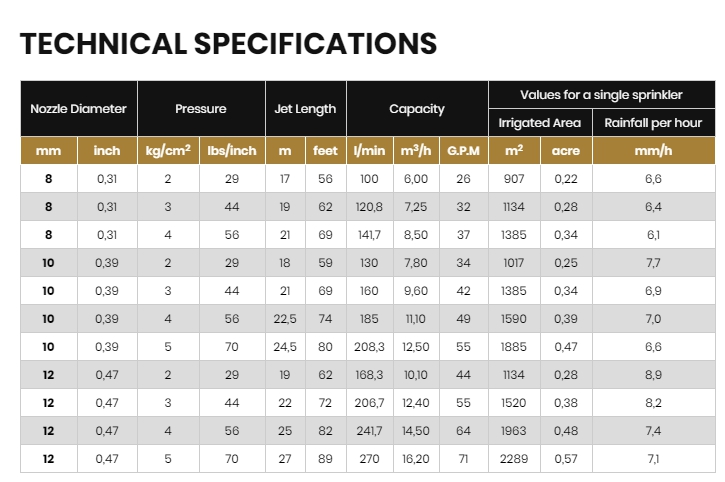The height and width of the screenshot is (482, 725).
Task: Click the lbs/inch unit header
Action: coord(232,150)
